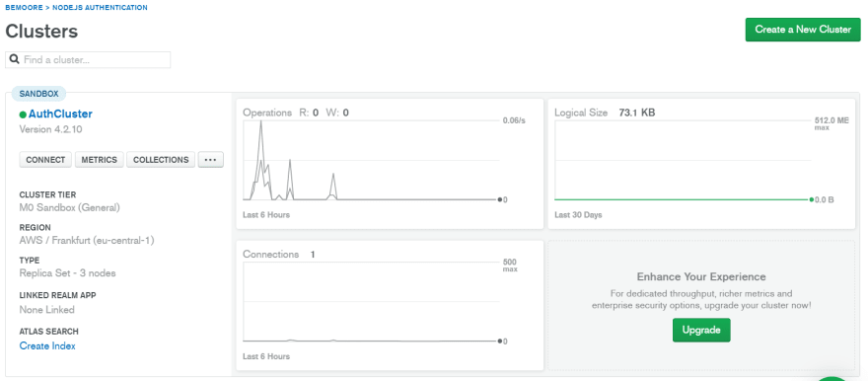The image size is (868, 381).
Task: Open NODEJS AUTHENTICATION breadcrumb
Action: tap(100, 8)
